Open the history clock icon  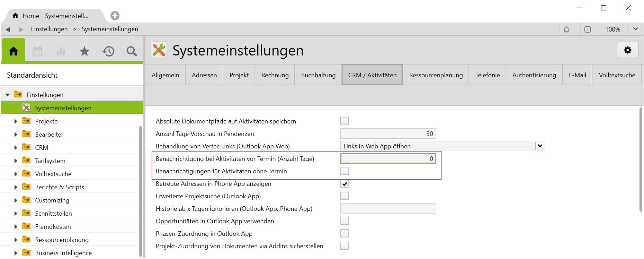(x=108, y=52)
